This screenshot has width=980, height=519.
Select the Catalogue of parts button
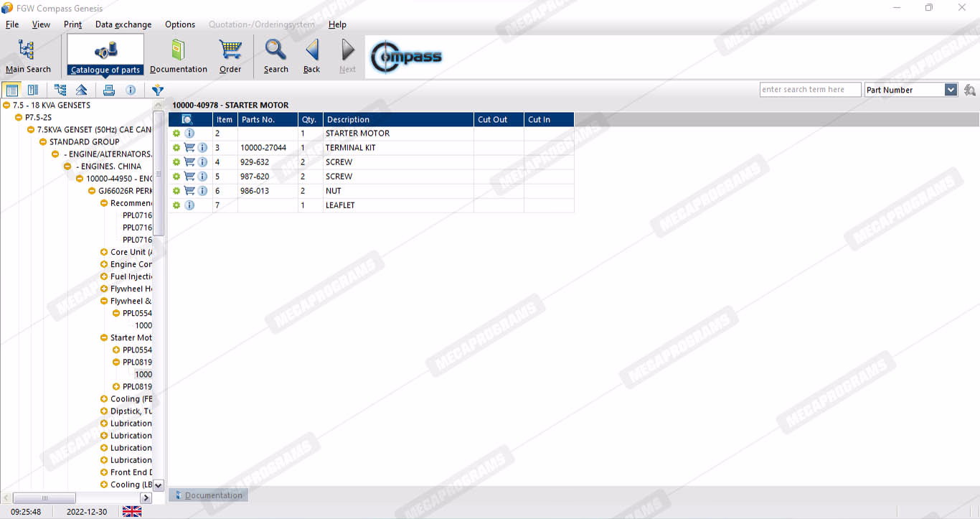[105, 56]
